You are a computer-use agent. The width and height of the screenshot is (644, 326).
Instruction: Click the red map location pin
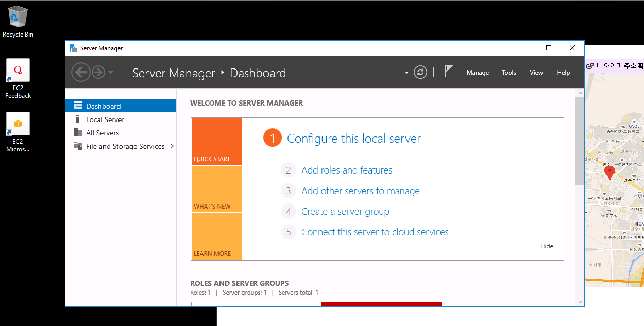pyautogui.click(x=610, y=172)
